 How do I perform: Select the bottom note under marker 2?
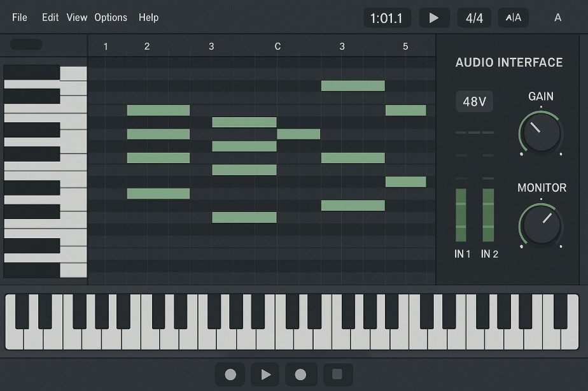(158, 194)
